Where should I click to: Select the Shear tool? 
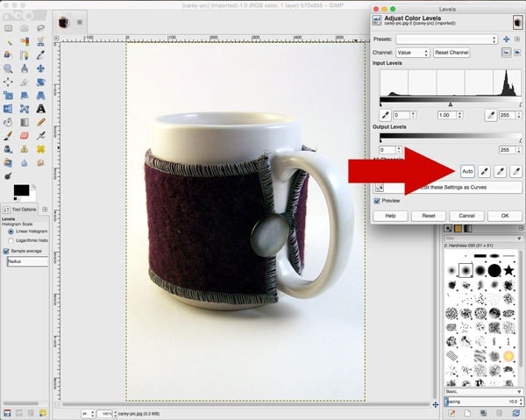tap(25, 96)
